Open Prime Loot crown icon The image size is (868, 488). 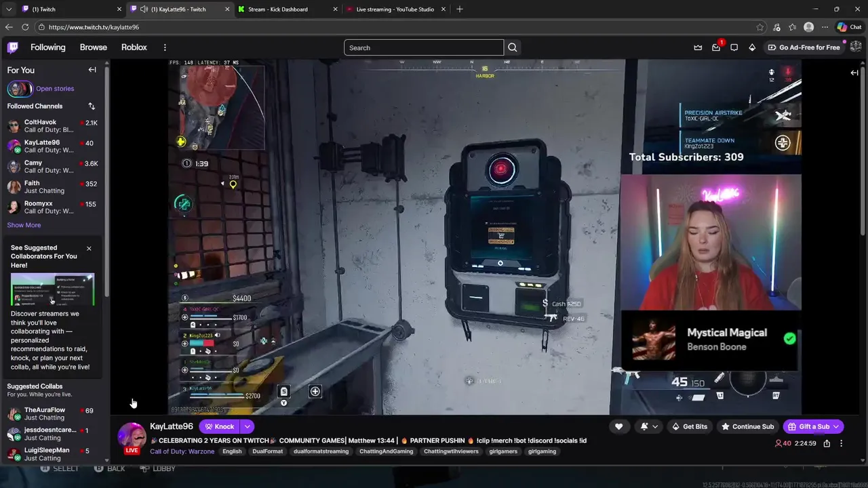698,47
